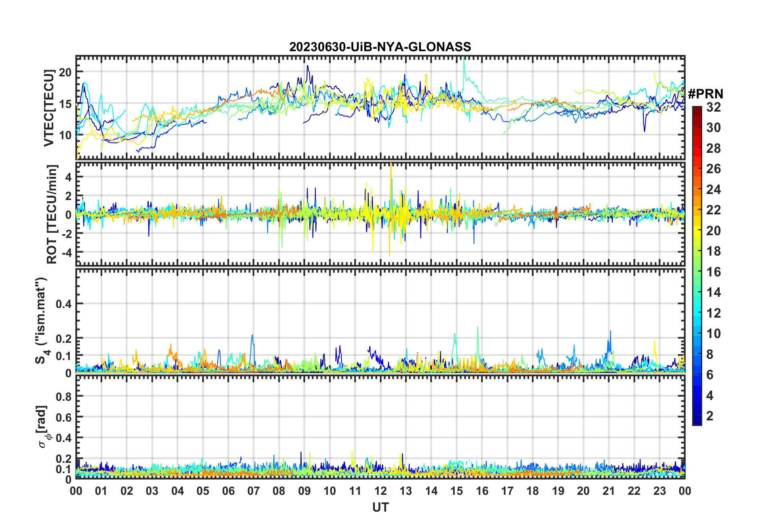Select the "28" label on the PRN colorbar

(x=714, y=148)
